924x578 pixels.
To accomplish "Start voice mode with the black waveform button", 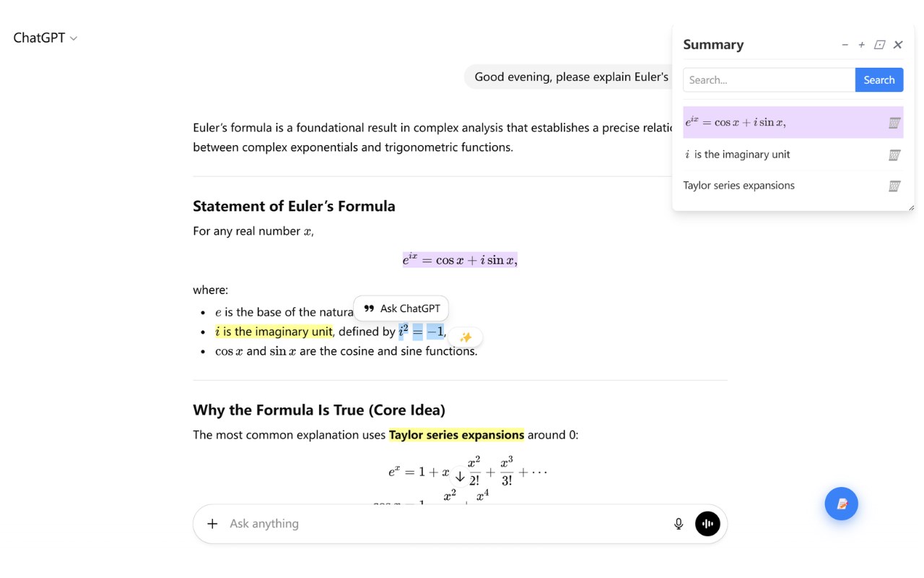I will click(707, 524).
